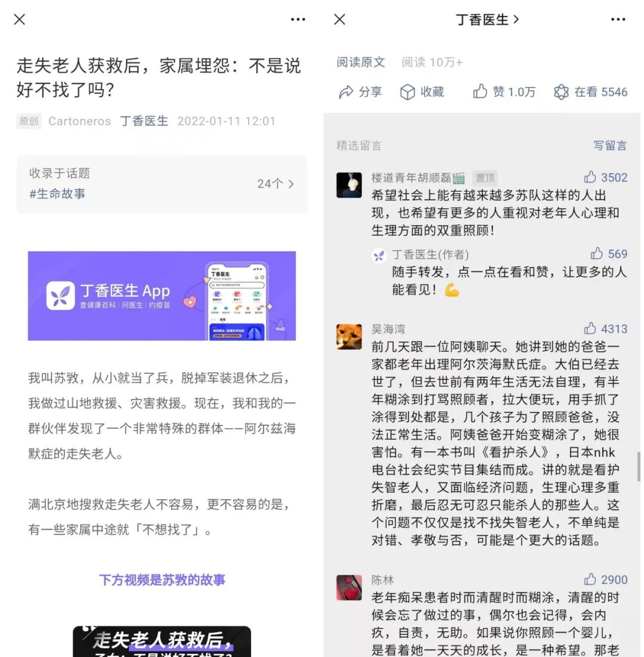Click the comment page scrollbar

tap(639, 466)
